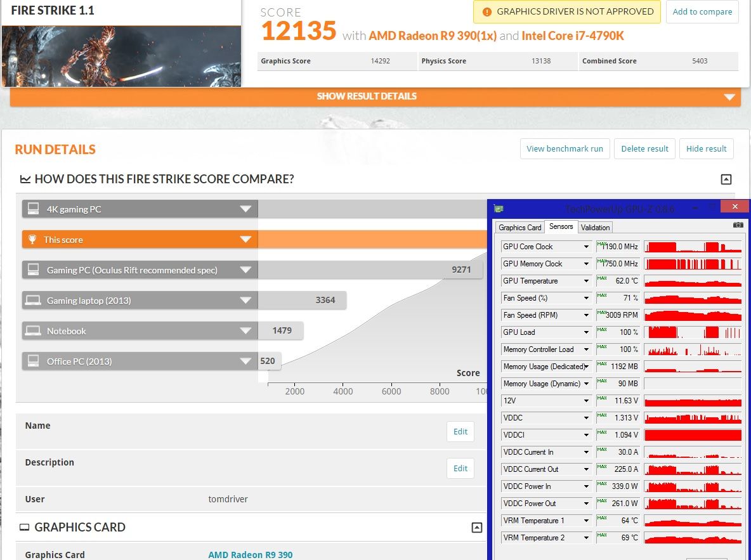Expand the 4K gaming PC row
This screenshot has height=560, width=751.
245,209
